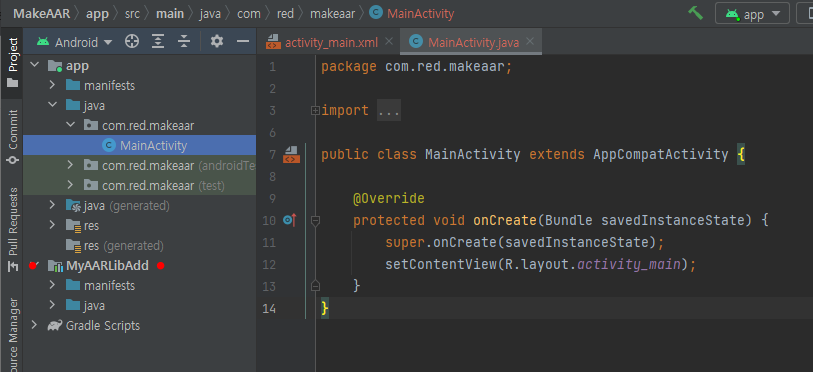This screenshot has width=813, height=372.
Task: Expand the java (generated) folder
Action: [52, 205]
